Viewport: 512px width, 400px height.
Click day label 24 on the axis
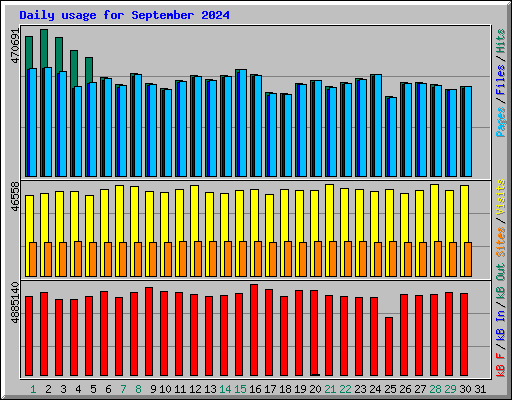pyautogui.click(x=375, y=389)
